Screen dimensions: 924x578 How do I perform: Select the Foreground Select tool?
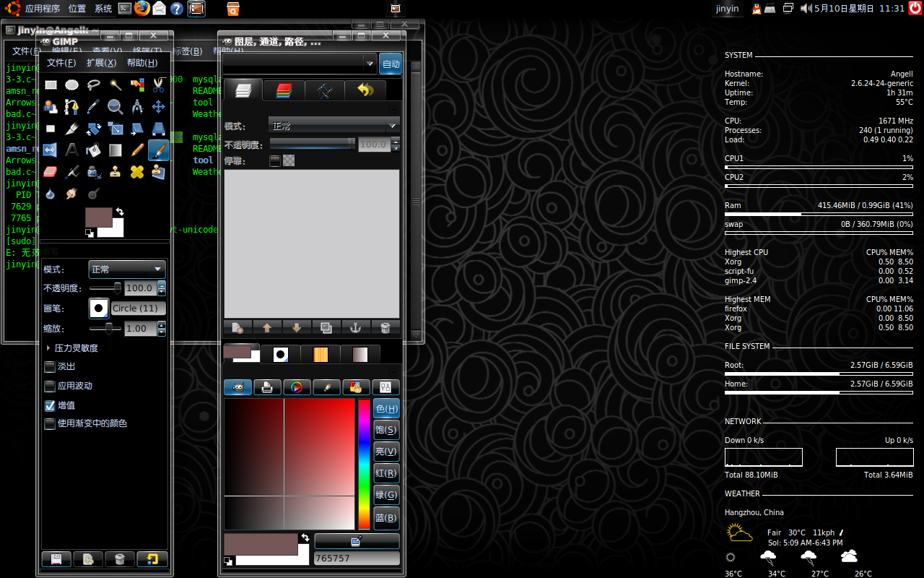click(x=51, y=107)
